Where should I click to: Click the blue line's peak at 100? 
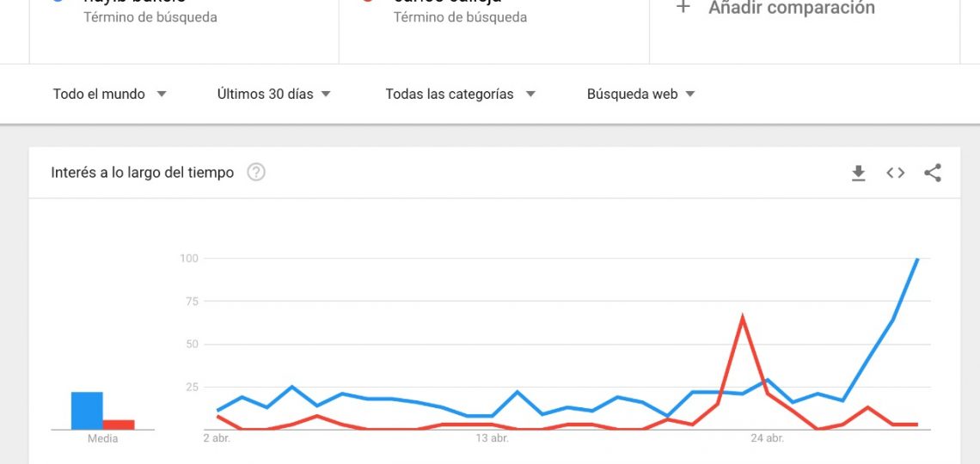click(917, 259)
